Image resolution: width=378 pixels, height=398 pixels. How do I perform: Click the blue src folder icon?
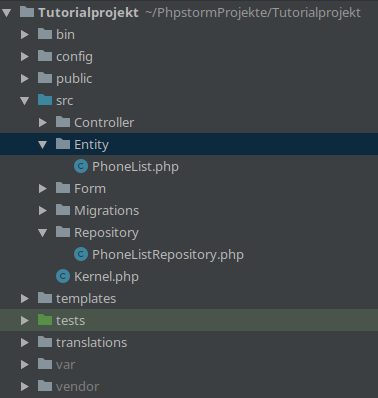click(x=45, y=100)
